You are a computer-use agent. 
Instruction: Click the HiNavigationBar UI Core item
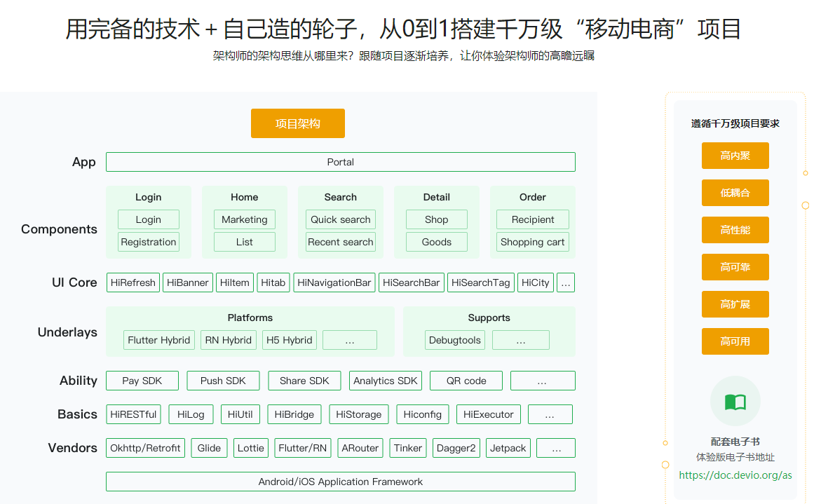click(334, 282)
